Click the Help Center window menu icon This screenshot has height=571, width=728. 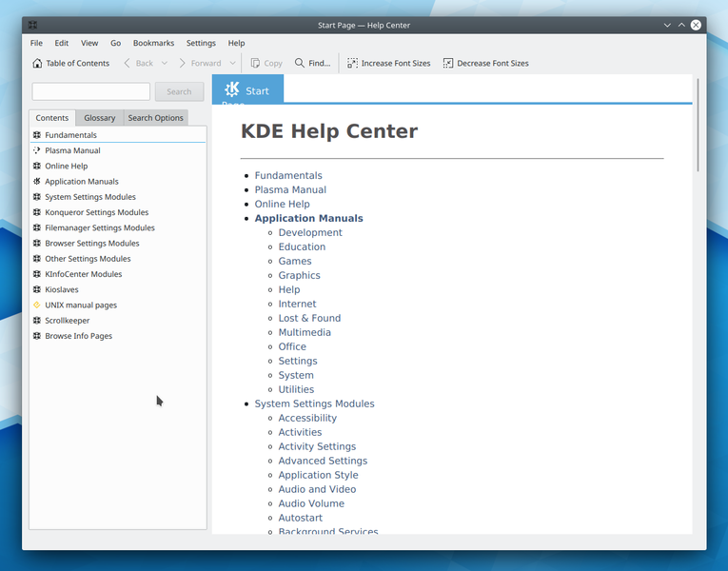32,25
